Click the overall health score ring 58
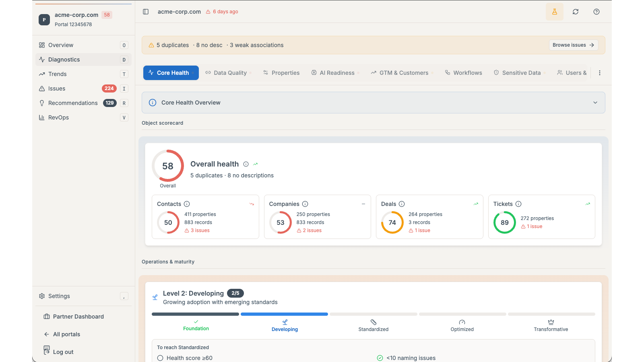Screen dimensions: 644x362 pos(168,166)
